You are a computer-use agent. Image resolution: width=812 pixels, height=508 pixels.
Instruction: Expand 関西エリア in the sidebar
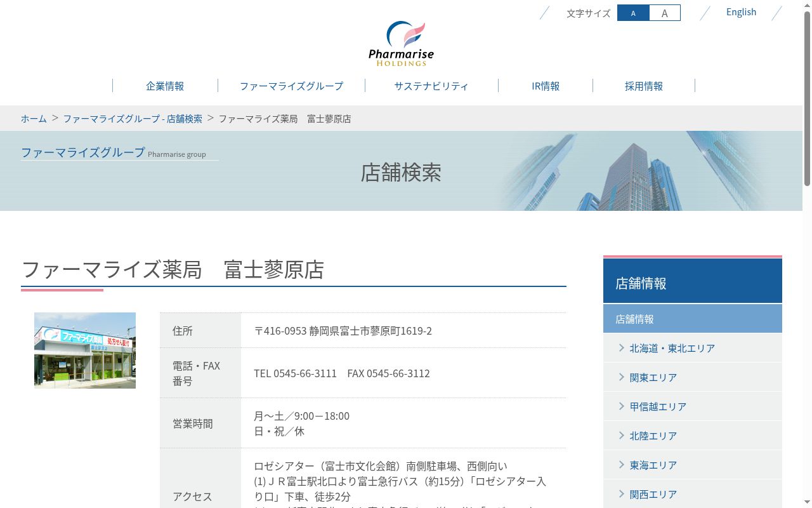tap(693, 494)
